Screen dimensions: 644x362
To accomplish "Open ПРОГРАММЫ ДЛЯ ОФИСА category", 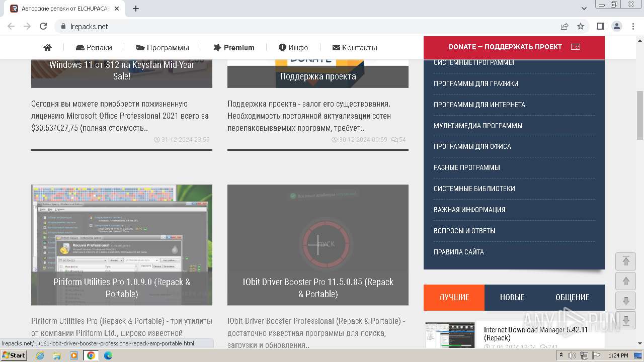I will coord(472,146).
